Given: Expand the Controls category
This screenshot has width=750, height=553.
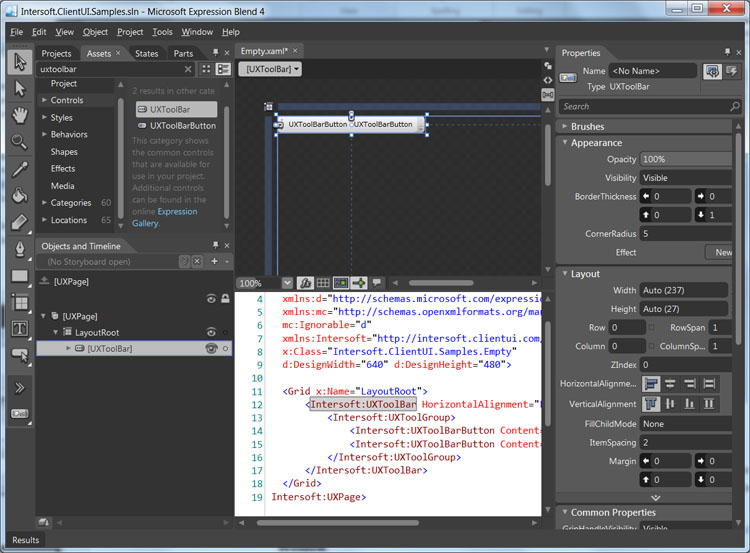Looking at the screenshot, I should [x=44, y=100].
